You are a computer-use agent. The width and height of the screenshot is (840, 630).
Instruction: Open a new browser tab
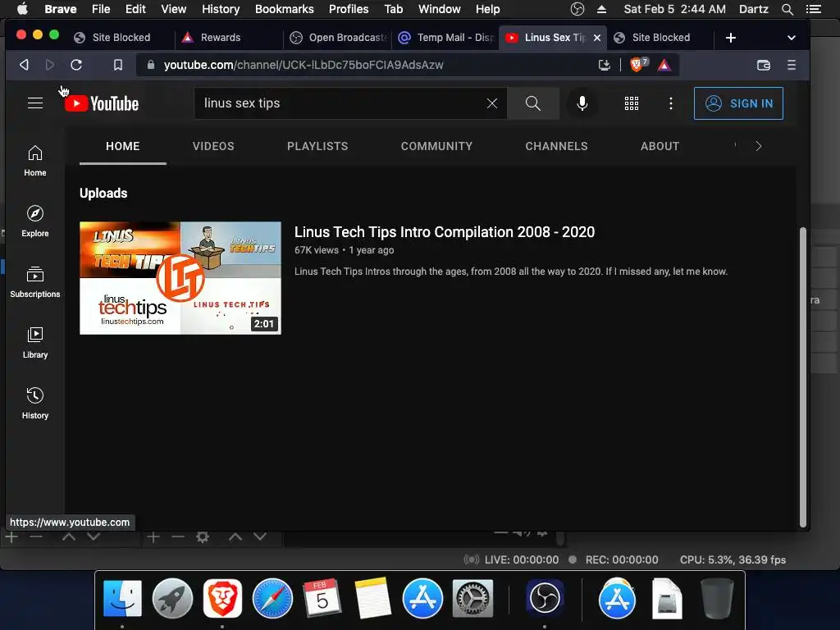click(730, 38)
